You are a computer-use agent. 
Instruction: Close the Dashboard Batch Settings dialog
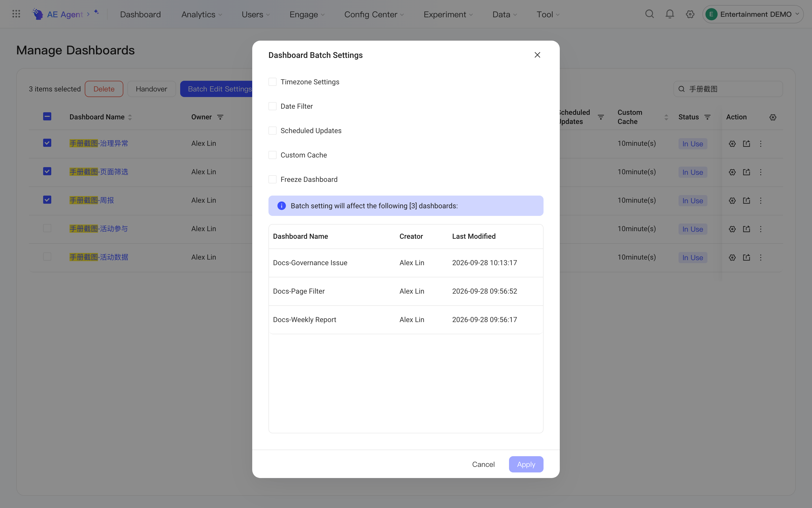[x=537, y=55]
